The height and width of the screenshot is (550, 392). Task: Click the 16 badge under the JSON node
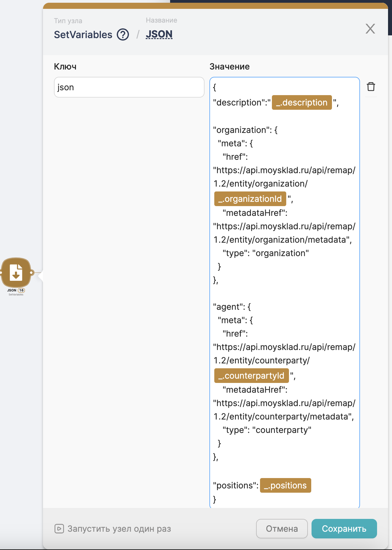(21, 290)
